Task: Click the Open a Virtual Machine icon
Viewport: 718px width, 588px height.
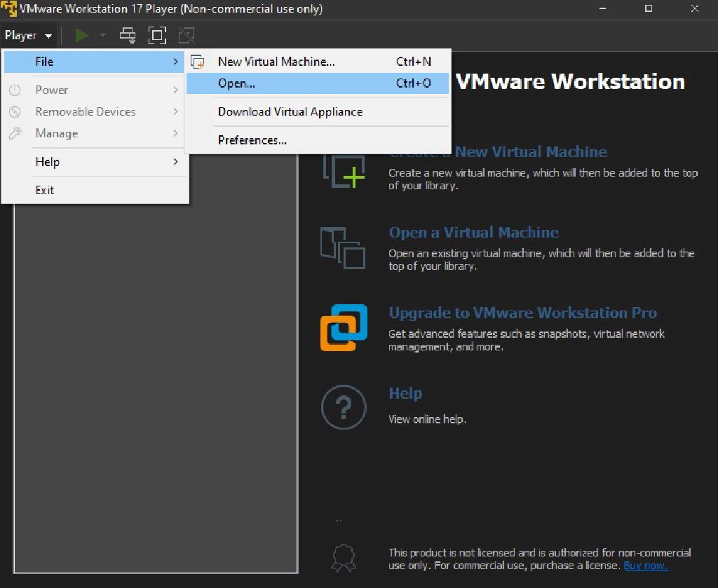Action: [343, 247]
